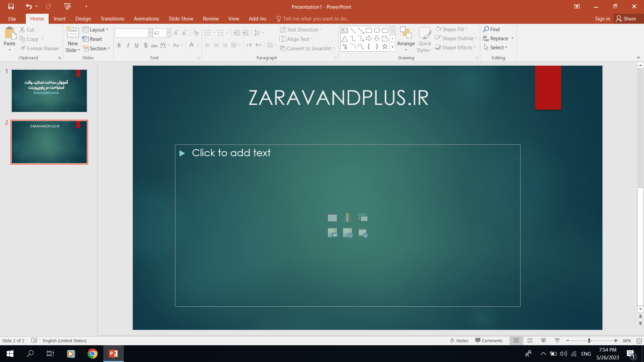Image resolution: width=644 pixels, height=362 pixels.
Task: Toggle Italic formatting on text
Action: [128, 45]
